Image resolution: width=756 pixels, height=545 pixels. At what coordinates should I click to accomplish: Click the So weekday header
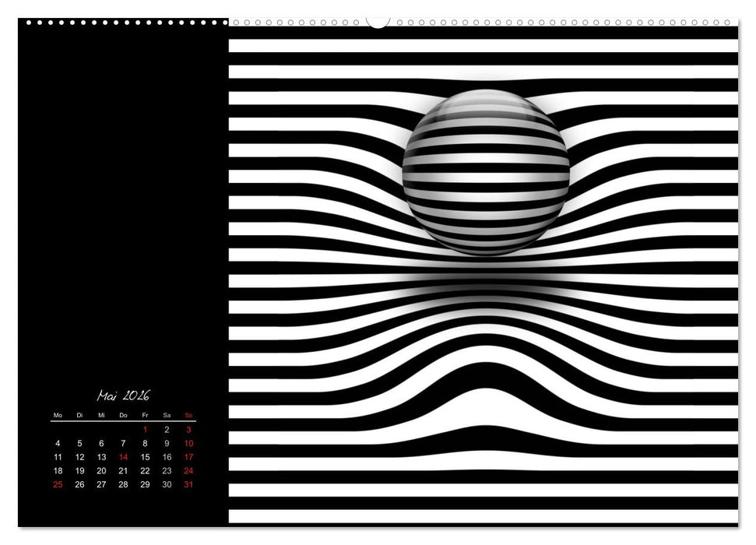click(189, 415)
